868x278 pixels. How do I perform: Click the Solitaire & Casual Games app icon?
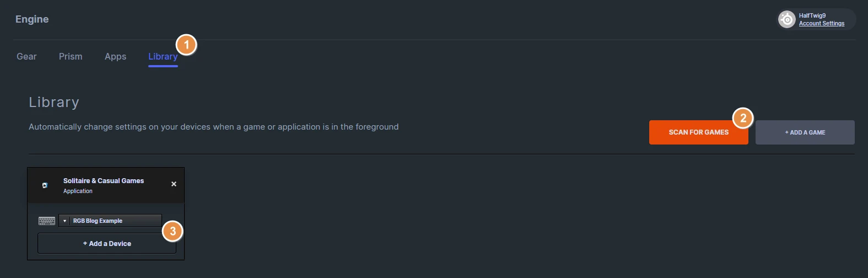tap(45, 185)
